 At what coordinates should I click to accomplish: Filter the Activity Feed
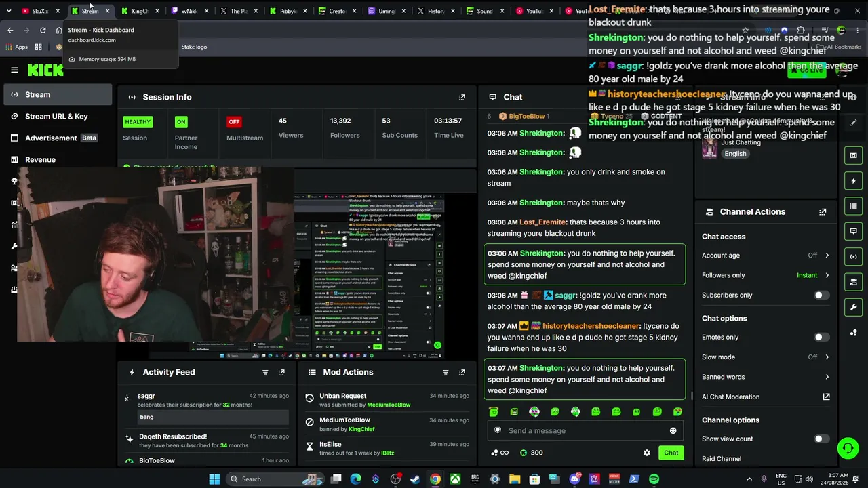pos(265,372)
